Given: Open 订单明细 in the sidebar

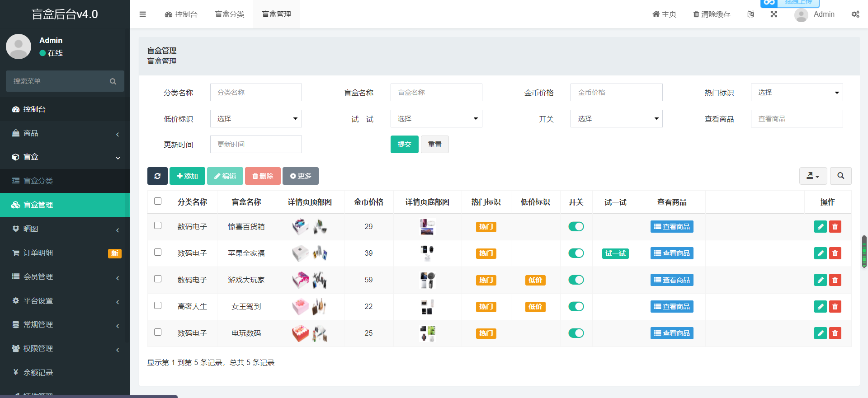Looking at the screenshot, I should [38, 253].
